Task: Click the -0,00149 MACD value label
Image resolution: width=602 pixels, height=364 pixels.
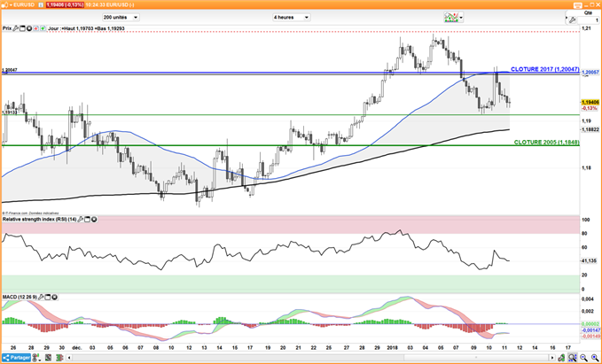Action: (x=590, y=336)
